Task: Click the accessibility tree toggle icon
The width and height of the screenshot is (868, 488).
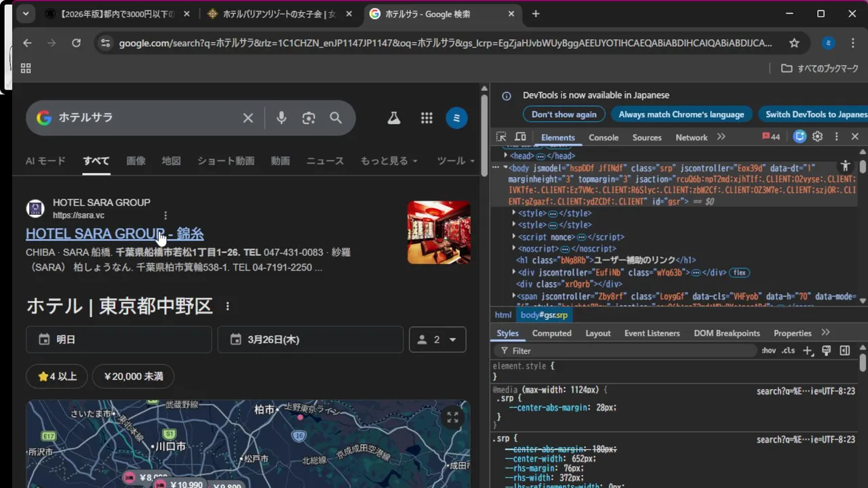Action: coord(845,166)
